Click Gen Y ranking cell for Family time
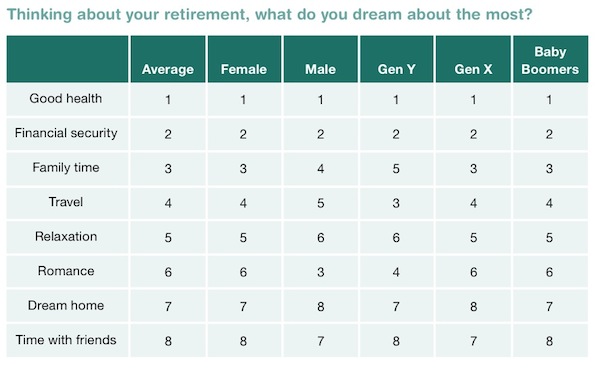This screenshot has width=600, height=368. (x=396, y=168)
